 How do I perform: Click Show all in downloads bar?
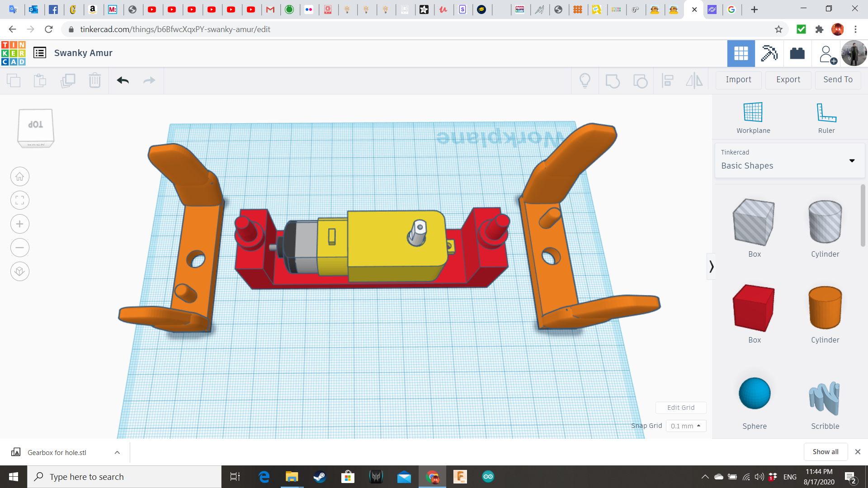point(825,451)
